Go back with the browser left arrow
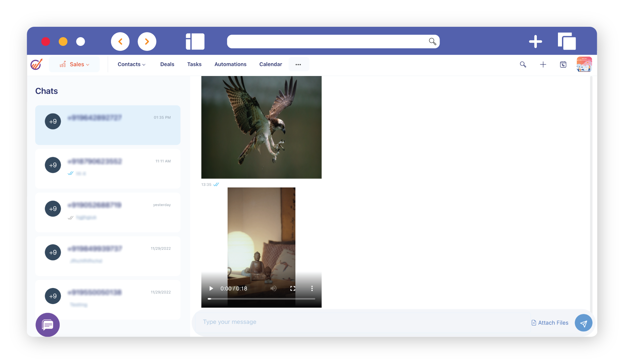The height and width of the screenshot is (364, 624). click(x=120, y=42)
